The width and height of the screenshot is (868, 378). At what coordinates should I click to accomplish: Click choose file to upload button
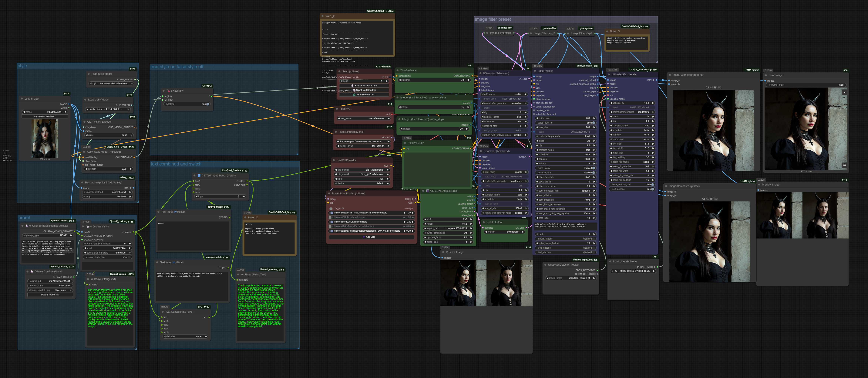pyautogui.click(x=45, y=117)
